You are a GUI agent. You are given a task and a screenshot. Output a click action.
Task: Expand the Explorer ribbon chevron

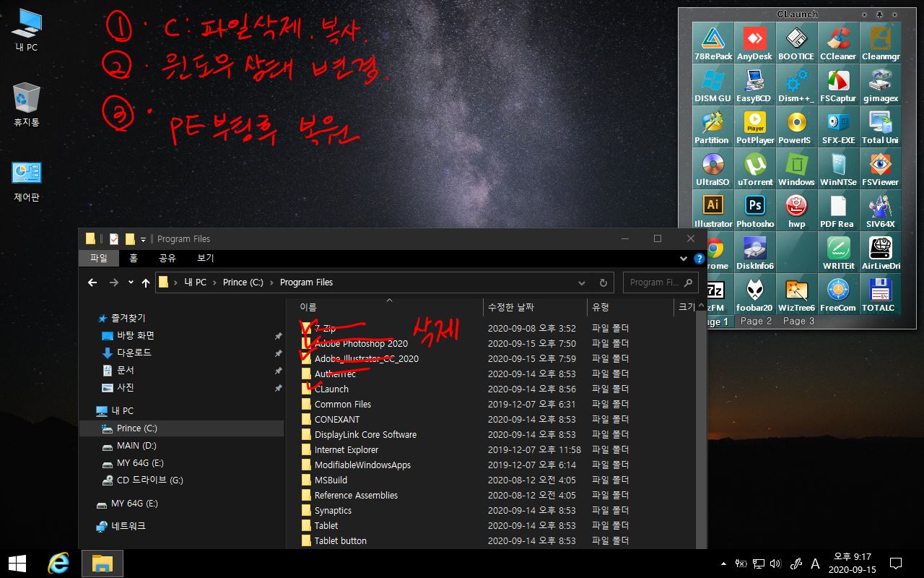point(684,259)
